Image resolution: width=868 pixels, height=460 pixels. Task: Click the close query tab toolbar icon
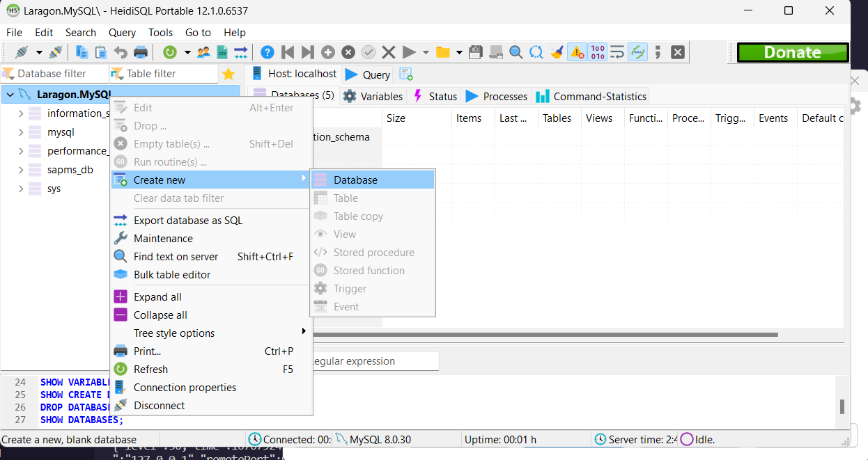tap(678, 52)
